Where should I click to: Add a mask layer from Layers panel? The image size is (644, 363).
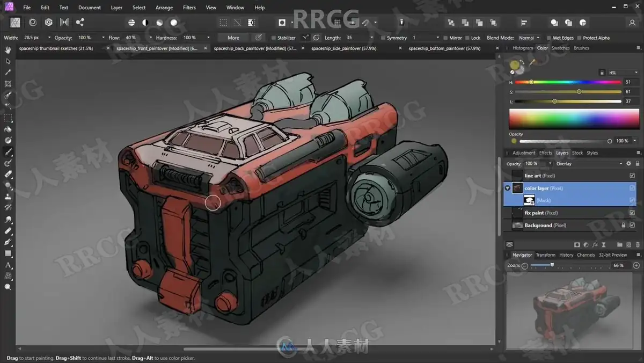tap(577, 245)
